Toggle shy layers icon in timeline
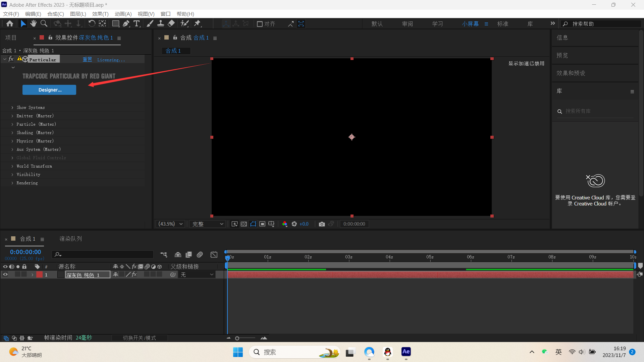644x362 pixels. click(178, 255)
